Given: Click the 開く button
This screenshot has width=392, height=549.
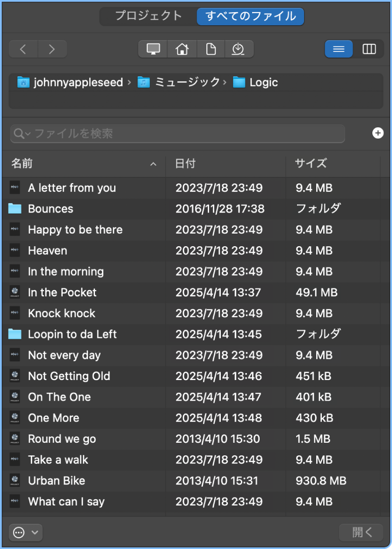Looking at the screenshot, I should [x=361, y=532].
